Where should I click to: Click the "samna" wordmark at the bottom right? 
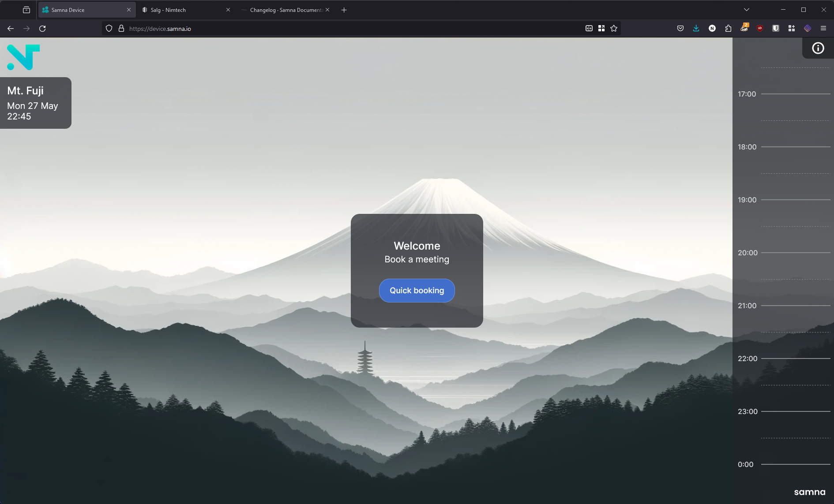click(810, 492)
